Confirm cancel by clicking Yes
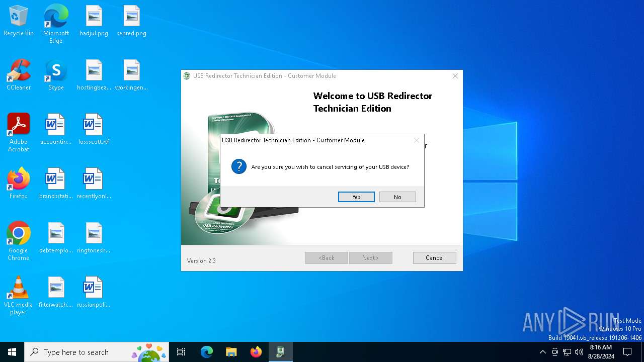This screenshot has width=644, height=362. [x=356, y=197]
